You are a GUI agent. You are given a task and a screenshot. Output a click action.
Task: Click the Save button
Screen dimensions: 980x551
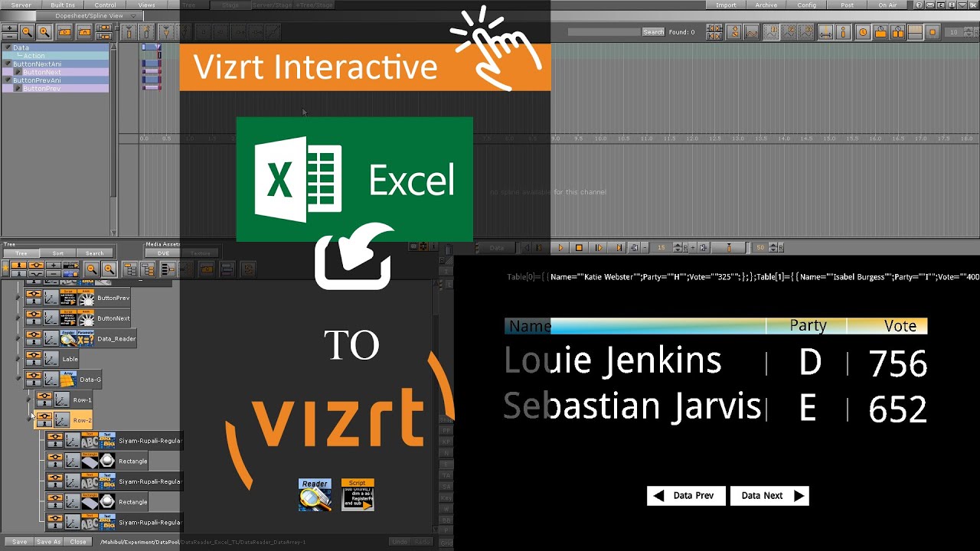19,542
